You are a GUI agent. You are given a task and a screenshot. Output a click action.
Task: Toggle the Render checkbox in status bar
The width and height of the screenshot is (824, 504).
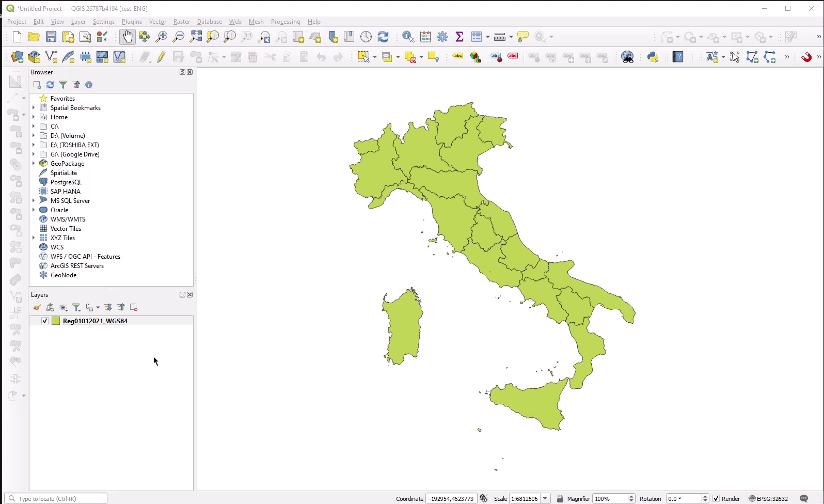point(716,499)
